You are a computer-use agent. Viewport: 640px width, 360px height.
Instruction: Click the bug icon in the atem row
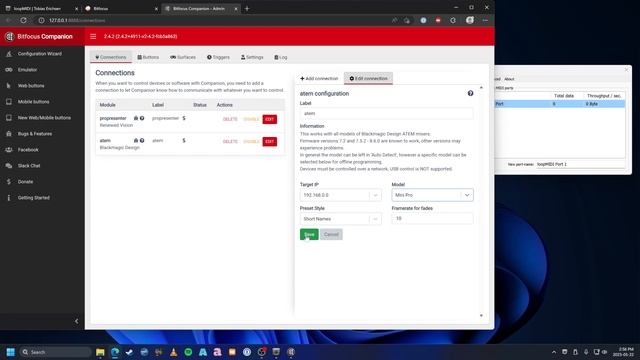click(x=136, y=140)
